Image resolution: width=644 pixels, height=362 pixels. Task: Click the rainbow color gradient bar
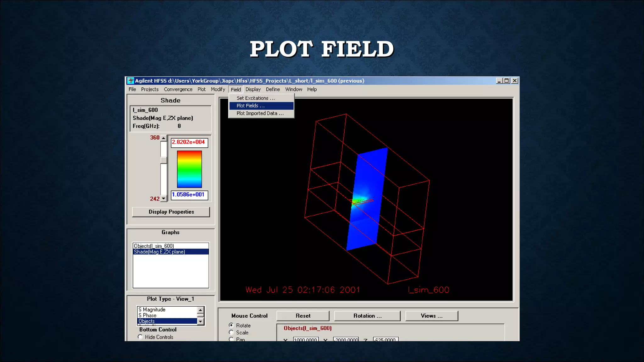tap(189, 169)
